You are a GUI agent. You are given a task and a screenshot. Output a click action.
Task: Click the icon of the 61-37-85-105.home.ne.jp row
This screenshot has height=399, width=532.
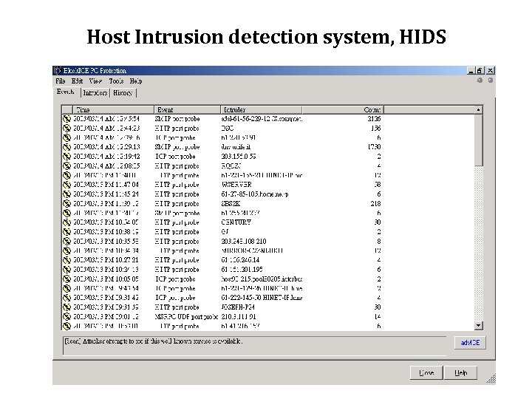[x=66, y=194]
